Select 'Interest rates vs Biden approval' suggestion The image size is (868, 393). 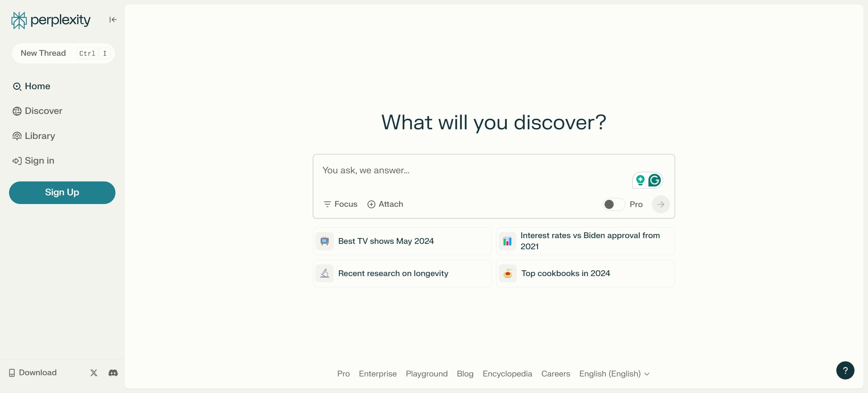585,241
